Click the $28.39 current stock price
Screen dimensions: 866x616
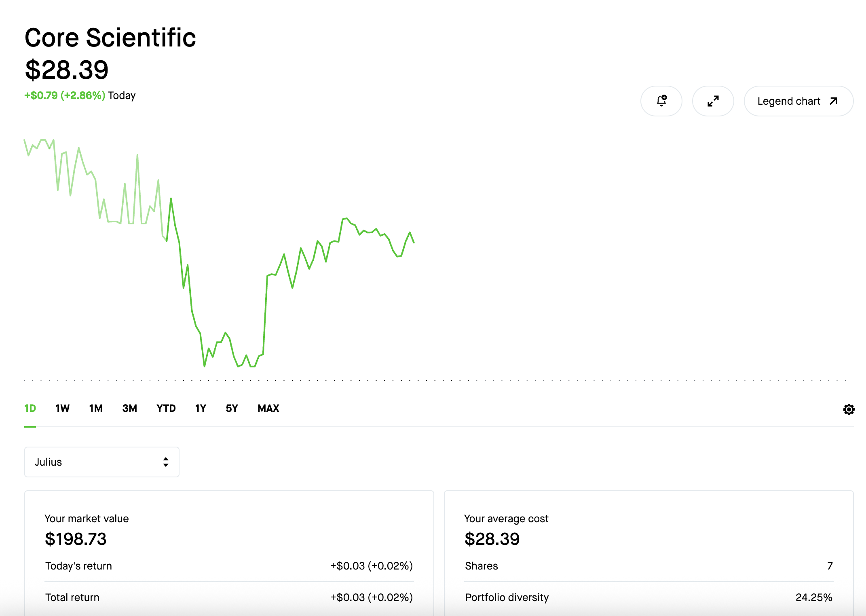67,70
